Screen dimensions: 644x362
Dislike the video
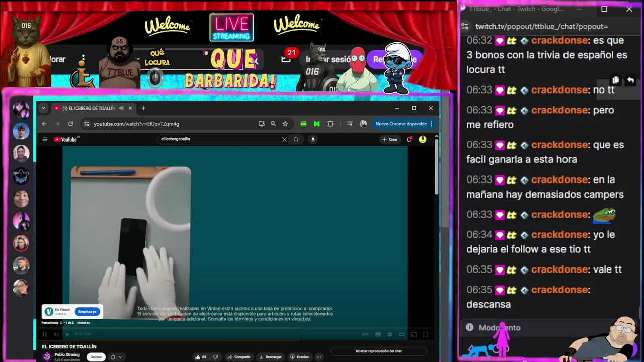216,357
